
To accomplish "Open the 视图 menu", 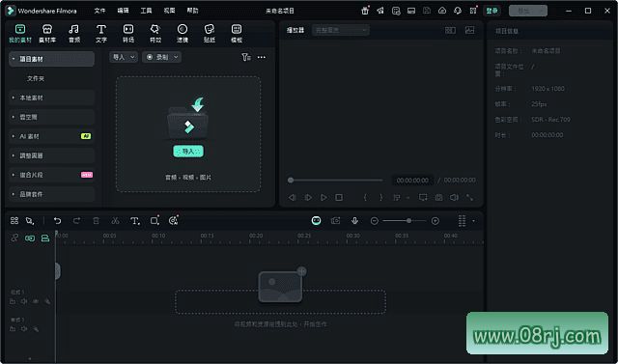I will pos(170,11).
